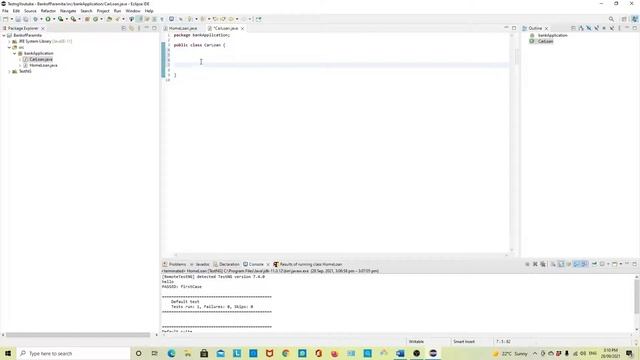
Task: Open the Coverage dropdown arrow
Action: click(x=67, y=19)
